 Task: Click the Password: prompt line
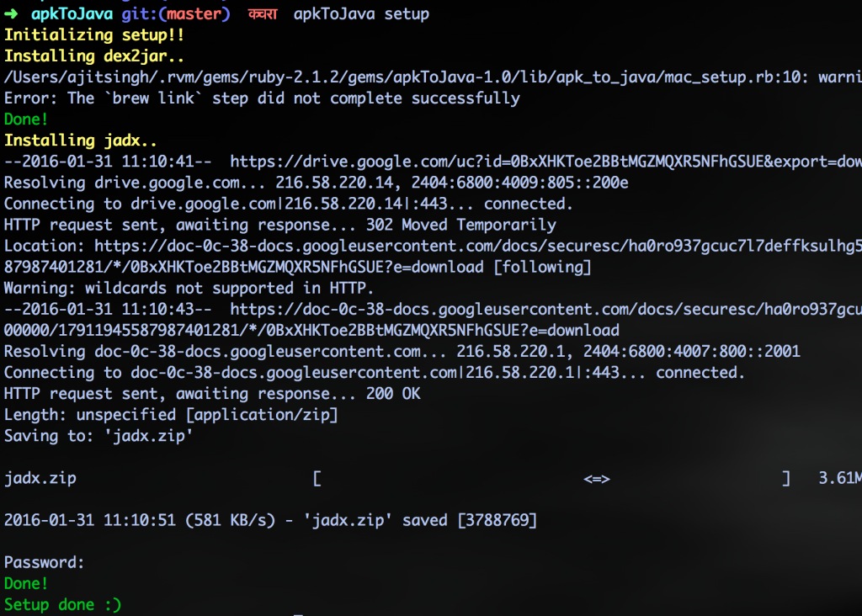coord(44,563)
